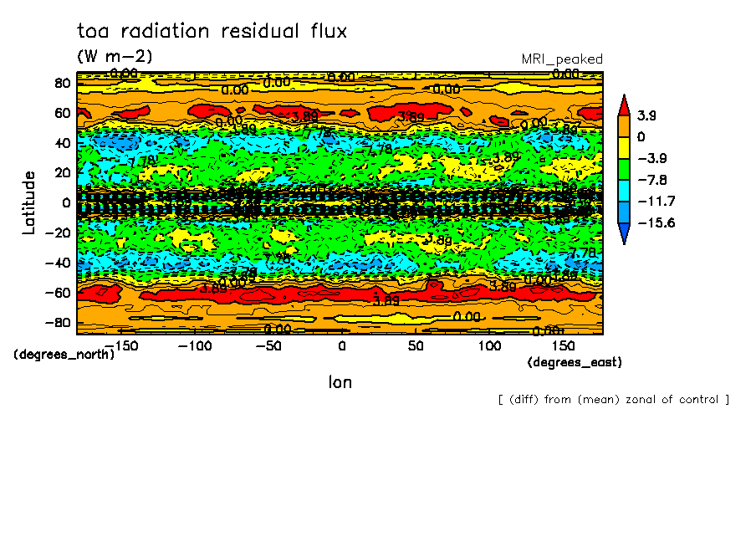
Task: Click the '(degrees_east)' units label
Action: tap(575, 362)
